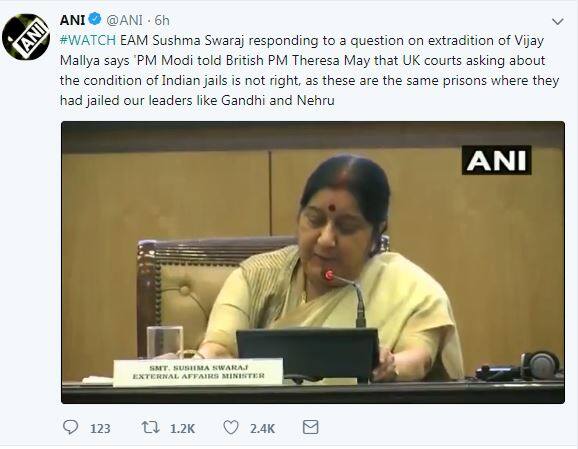Click the microphone shown in the video

pyautogui.click(x=345, y=299)
